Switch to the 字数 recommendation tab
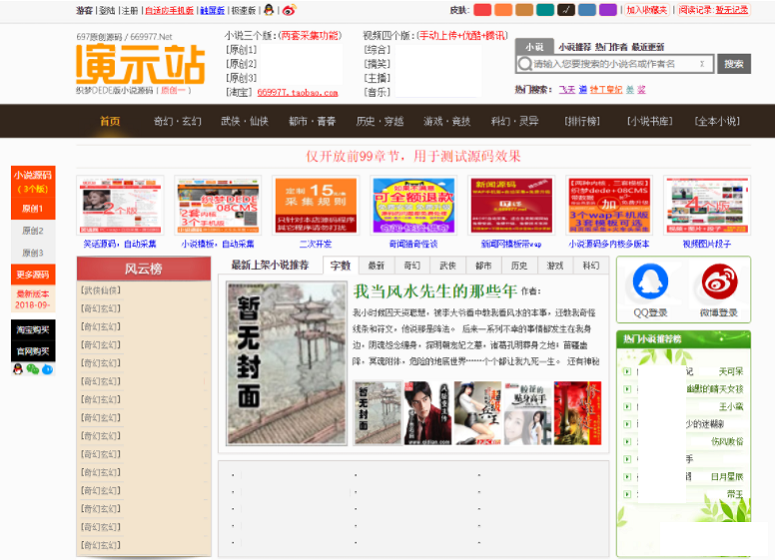775x560 pixels. click(341, 266)
